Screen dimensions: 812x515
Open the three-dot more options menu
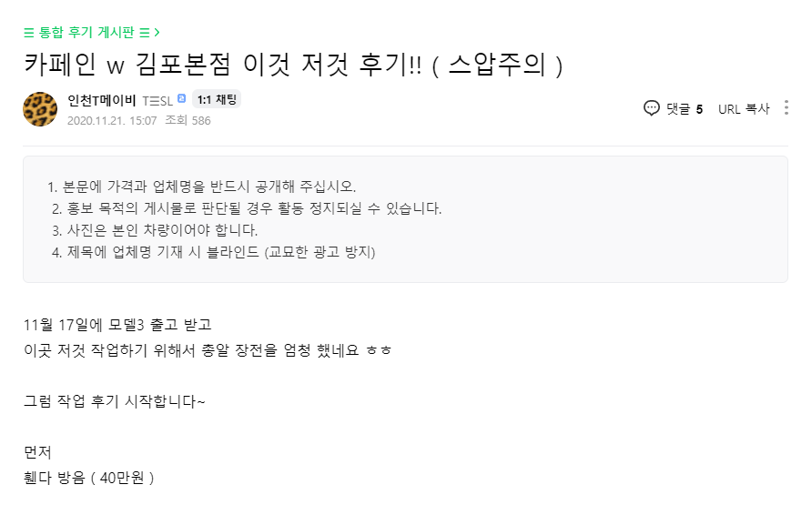(786, 108)
